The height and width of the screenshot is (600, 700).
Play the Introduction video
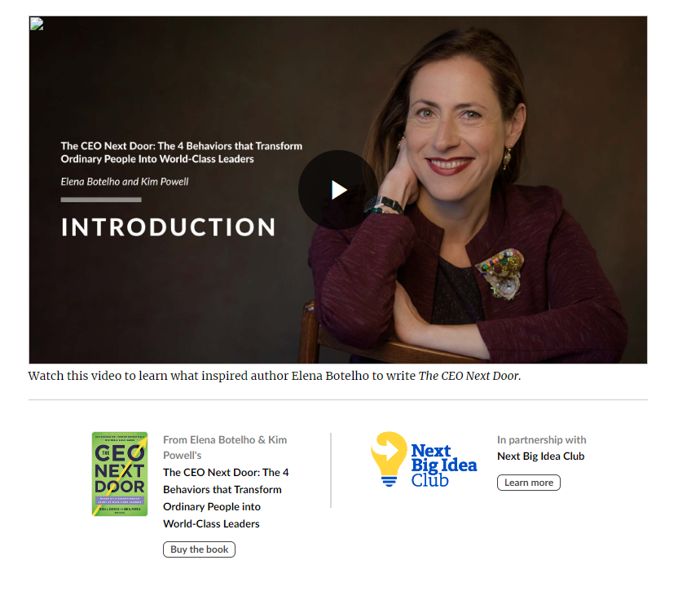coord(338,190)
